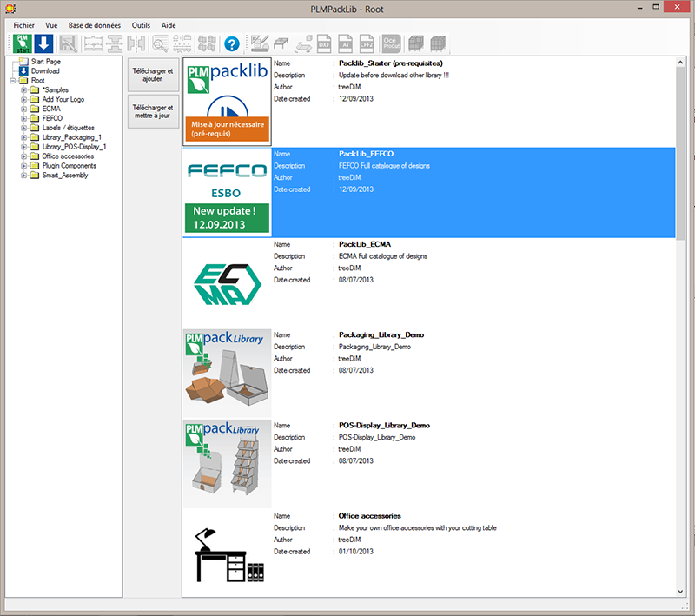Click the PackLib_ECMA name text
Viewport: 695px width, 616px height.
point(365,244)
